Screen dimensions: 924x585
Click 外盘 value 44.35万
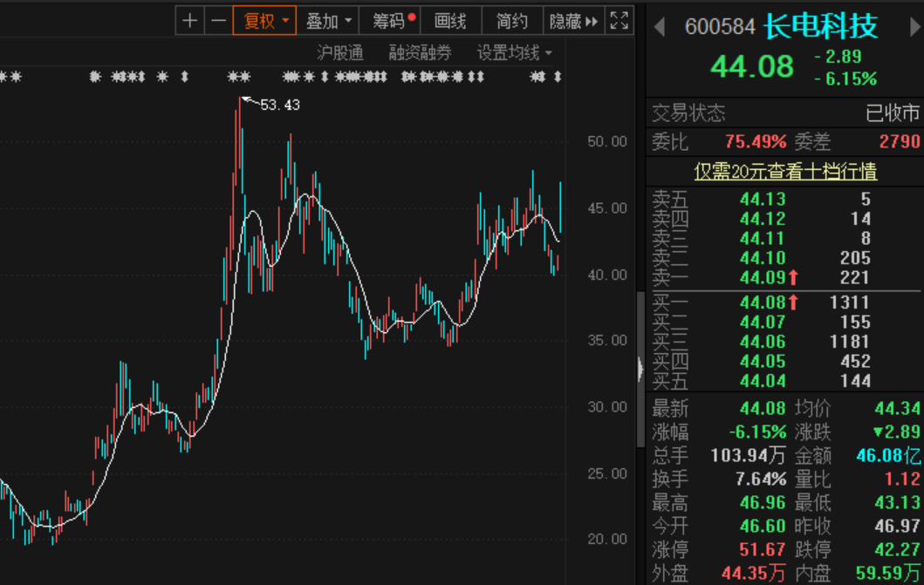pyautogui.click(x=754, y=573)
